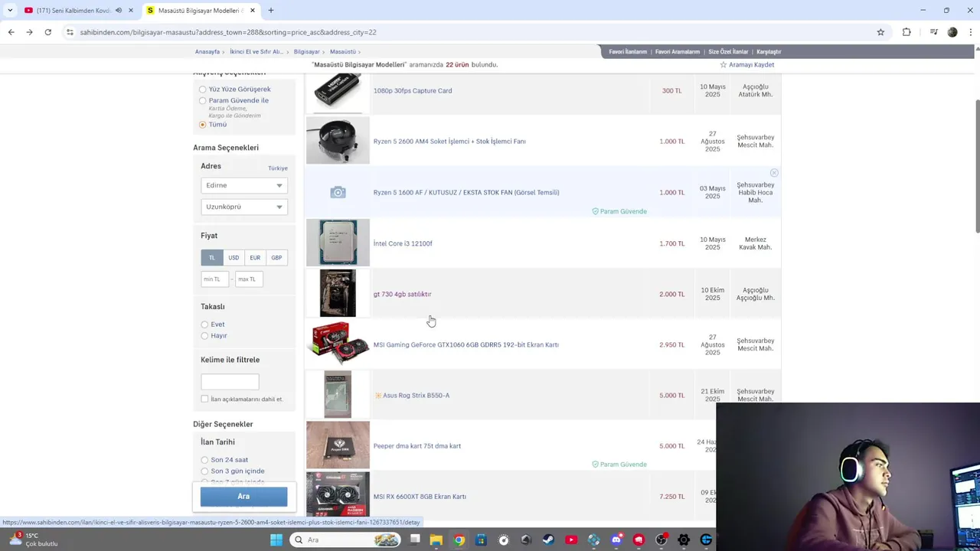Click camera placeholder of the Ryzen 5 1600 AF listing
980x551 pixels.
tap(338, 192)
